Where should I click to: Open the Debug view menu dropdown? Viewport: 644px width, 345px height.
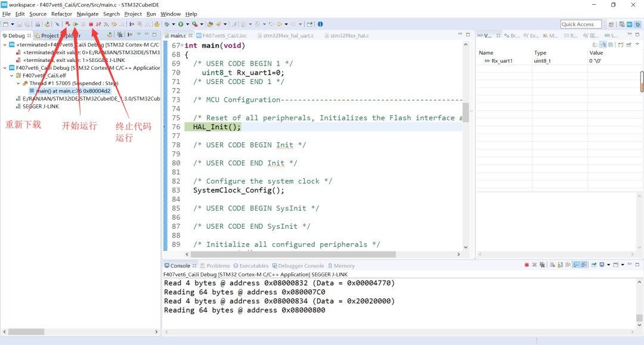tap(139, 35)
